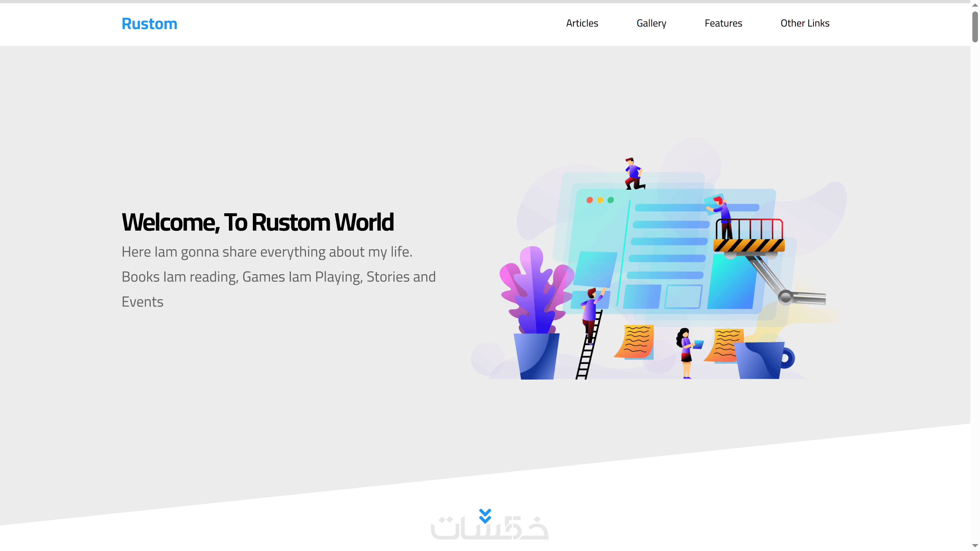This screenshot has height=551, width=980.
Task: Click the yellow dot in illustration window
Action: (x=600, y=200)
